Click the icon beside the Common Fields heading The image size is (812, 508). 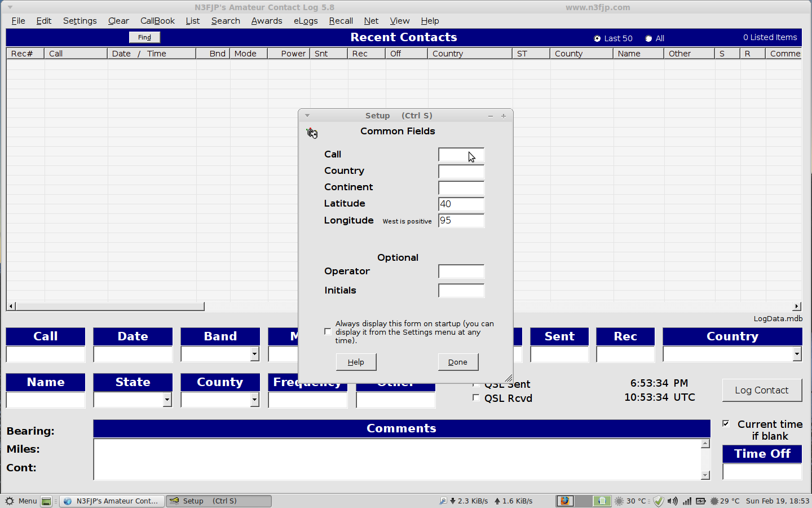point(312,133)
